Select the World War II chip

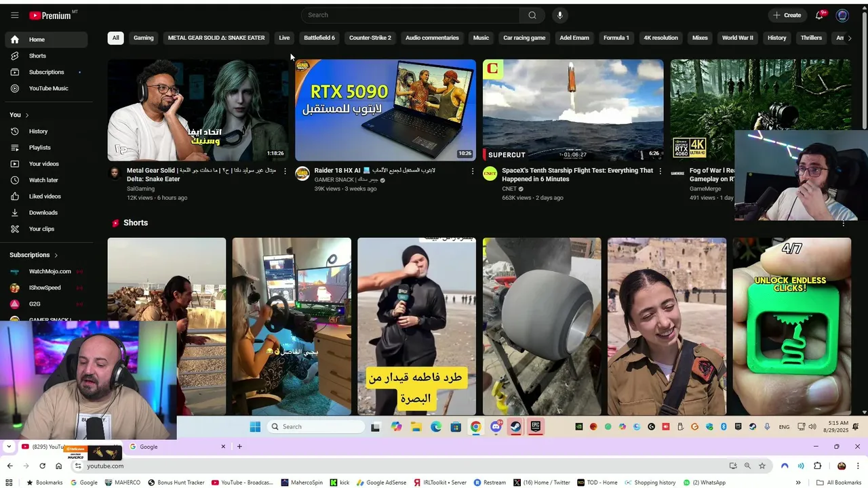pos(738,38)
